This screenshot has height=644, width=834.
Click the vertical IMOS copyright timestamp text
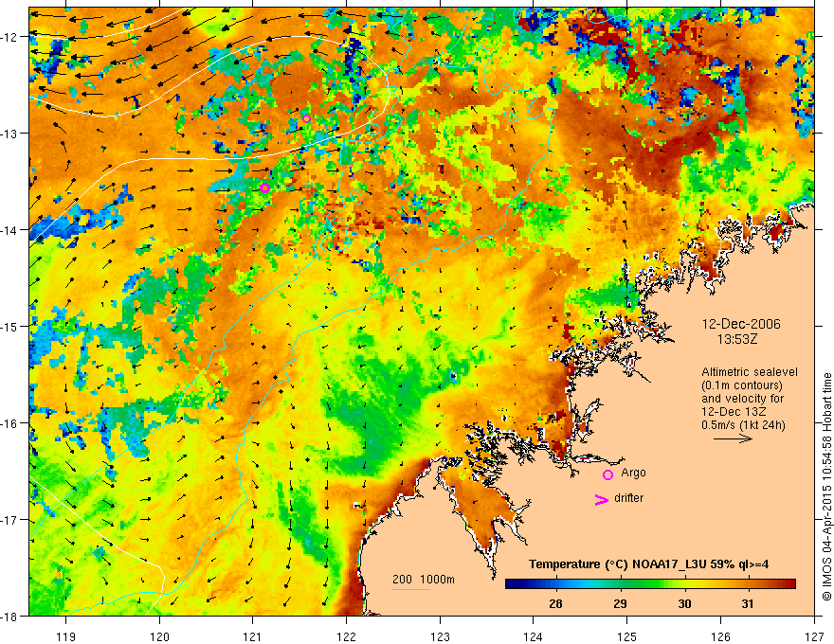[826, 486]
